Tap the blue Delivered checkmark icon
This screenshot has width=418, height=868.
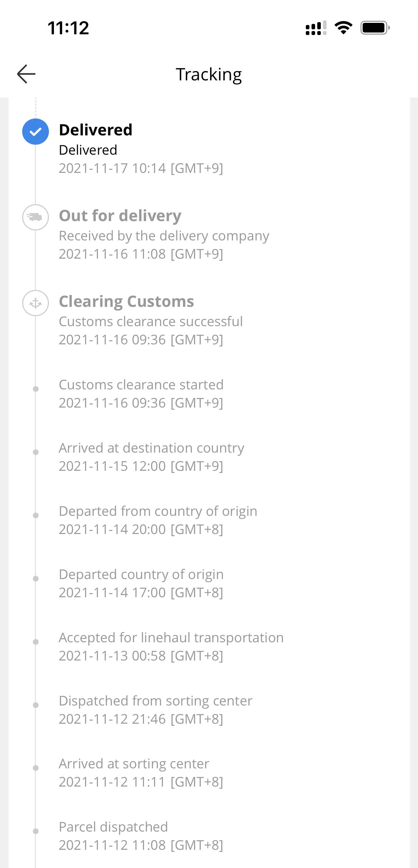(35, 131)
